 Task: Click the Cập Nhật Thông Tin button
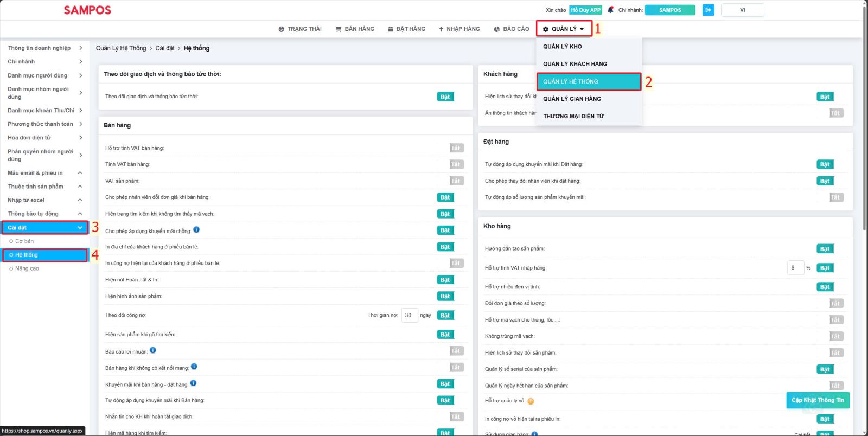818,400
